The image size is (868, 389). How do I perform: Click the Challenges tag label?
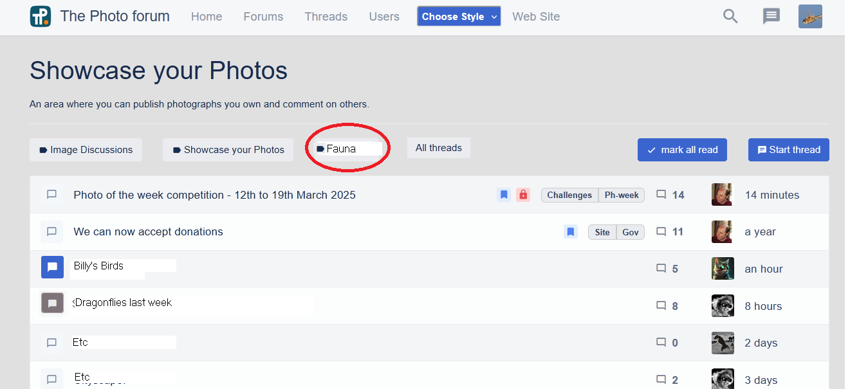click(x=569, y=195)
